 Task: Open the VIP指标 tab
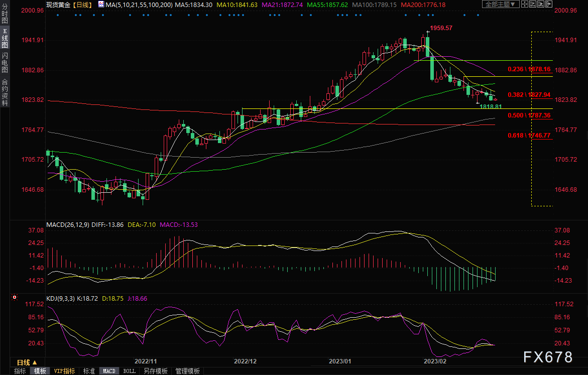[x=64, y=371]
